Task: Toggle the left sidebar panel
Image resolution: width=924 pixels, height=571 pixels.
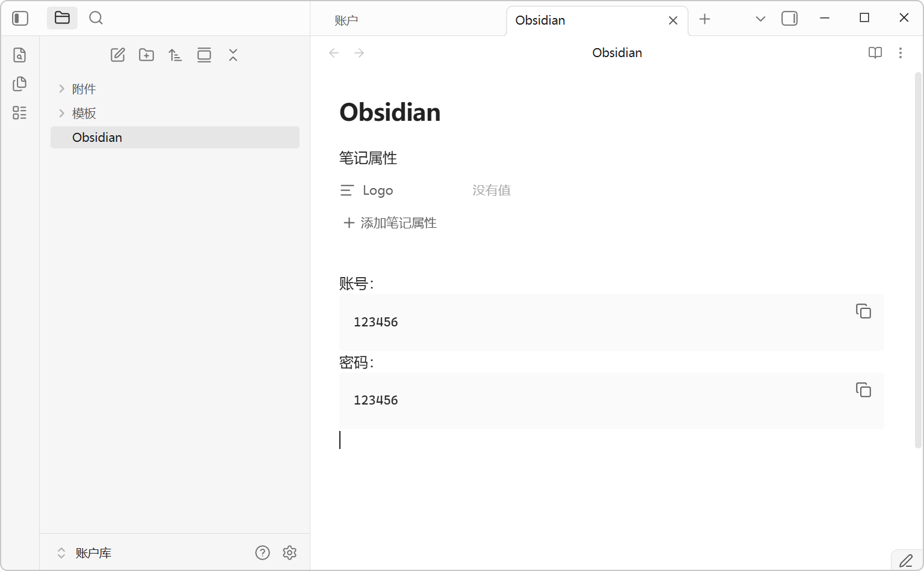Action: click(20, 18)
